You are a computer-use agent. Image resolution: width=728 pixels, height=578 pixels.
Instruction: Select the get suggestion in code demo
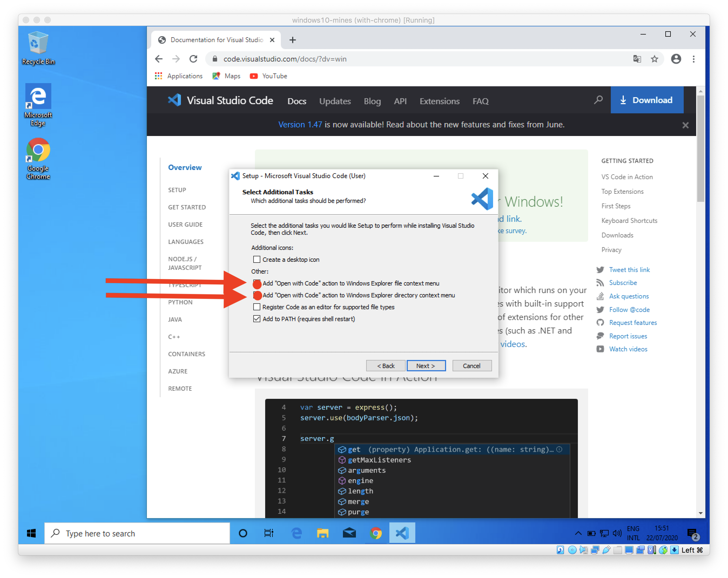pos(452,450)
